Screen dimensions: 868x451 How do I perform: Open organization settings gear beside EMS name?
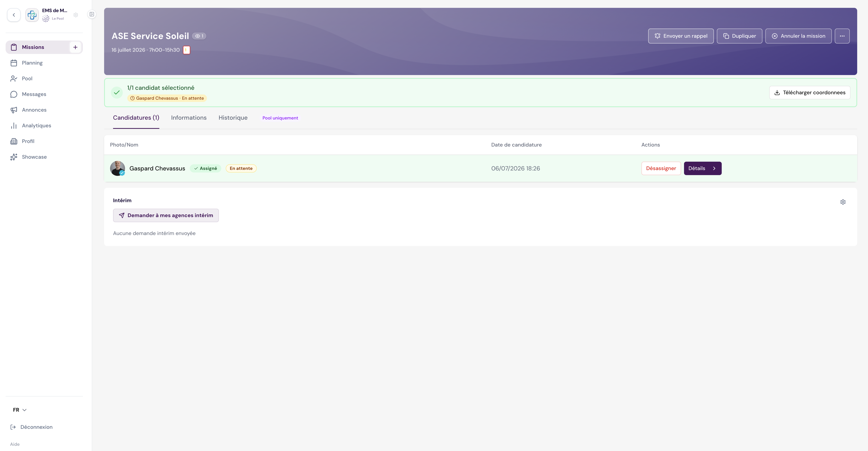76,15
